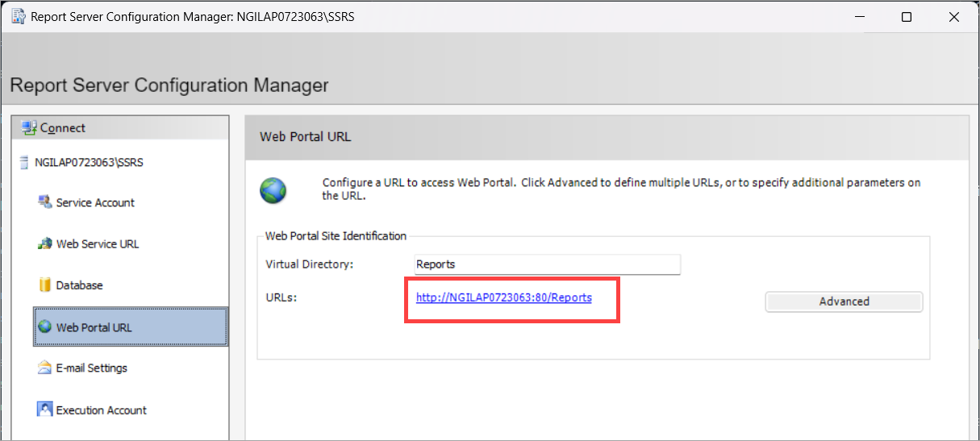
Task: Open the Execution Account page
Action: pyautogui.click(x=102, y=410)
